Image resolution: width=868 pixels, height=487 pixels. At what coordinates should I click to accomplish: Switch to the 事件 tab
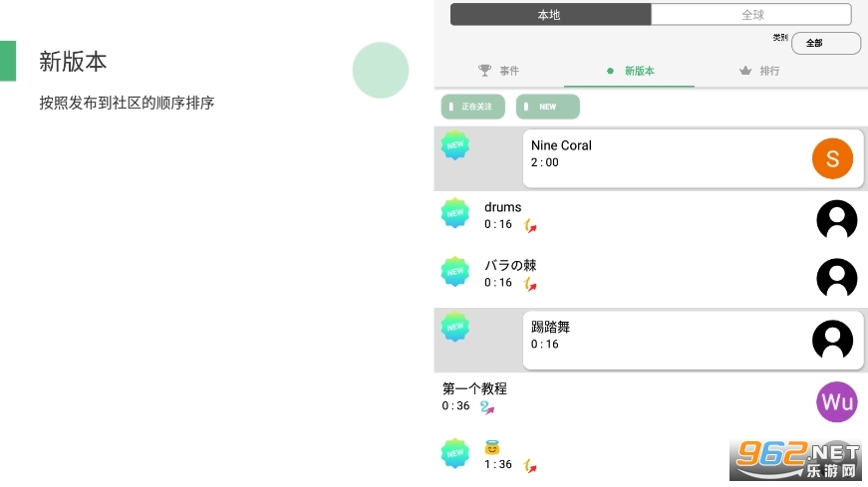click(498, 71)
